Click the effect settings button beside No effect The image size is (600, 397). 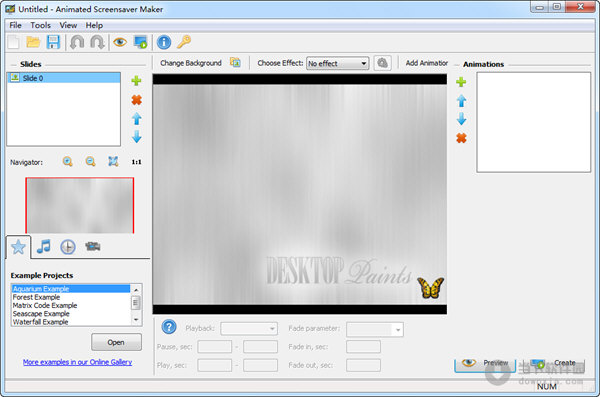382,63
